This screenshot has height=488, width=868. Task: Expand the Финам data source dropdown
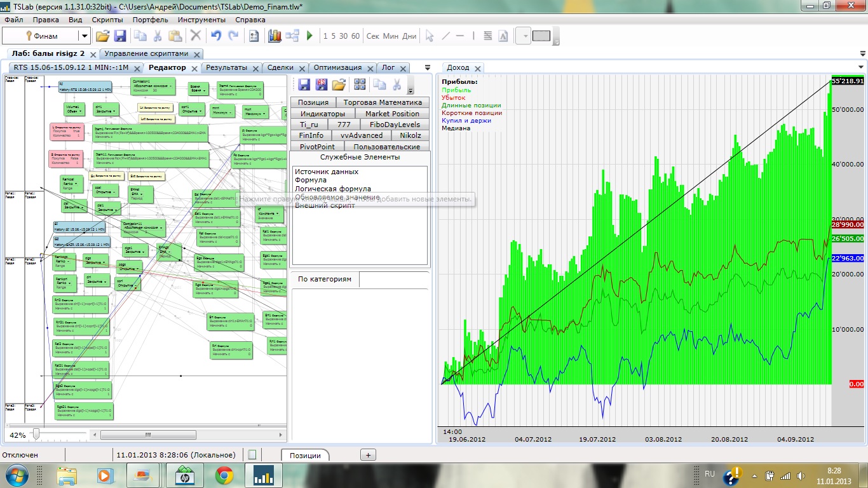coord(84,36)
